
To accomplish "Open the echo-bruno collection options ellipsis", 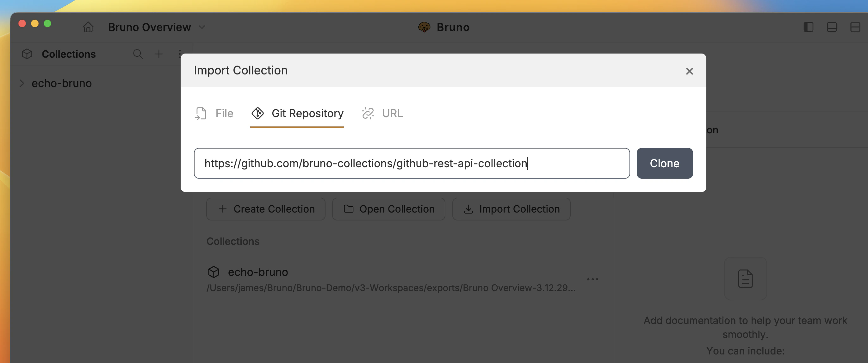I will tap(593, 279).
